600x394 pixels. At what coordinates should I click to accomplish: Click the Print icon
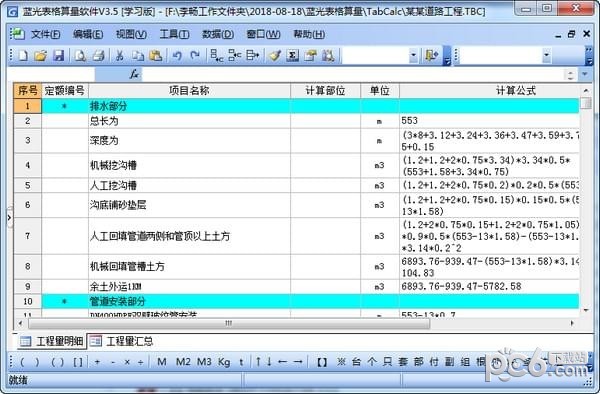99,56
